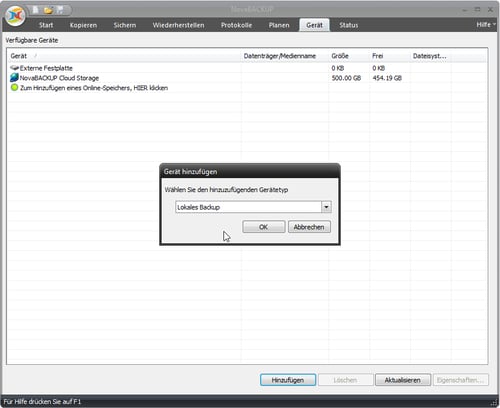
Task: Switch to the Kopieren tab
Action: coord(83,25)
